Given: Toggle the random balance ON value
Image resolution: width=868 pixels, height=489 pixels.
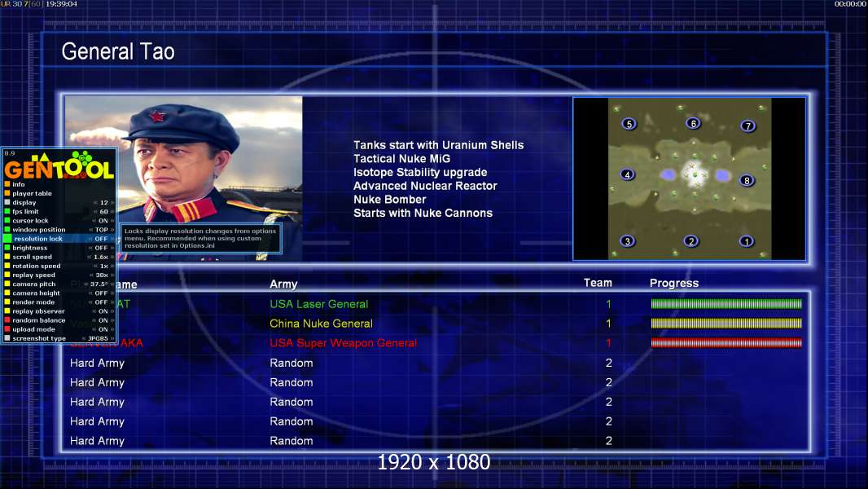Looking at the screenshot, I should [x=103, y=320].
